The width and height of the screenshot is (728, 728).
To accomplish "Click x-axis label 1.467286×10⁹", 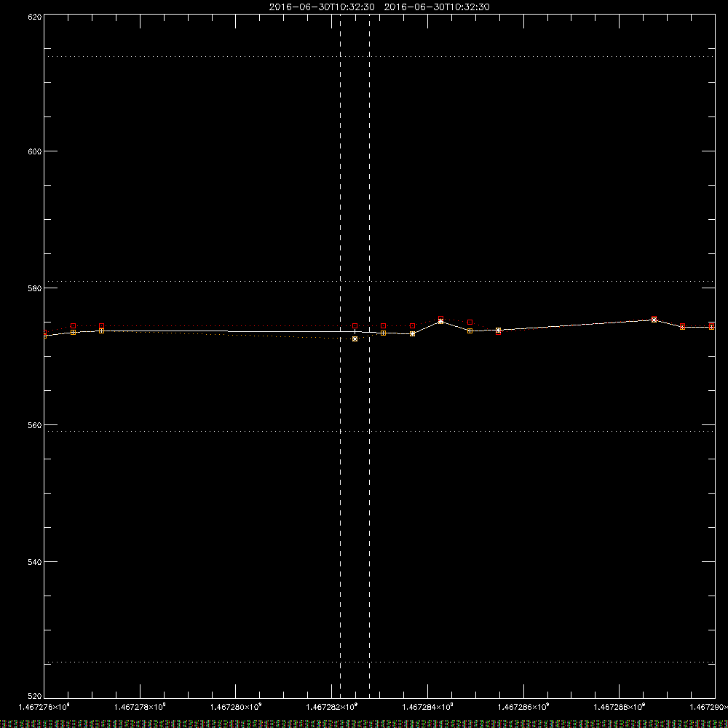I will [523, 707].
